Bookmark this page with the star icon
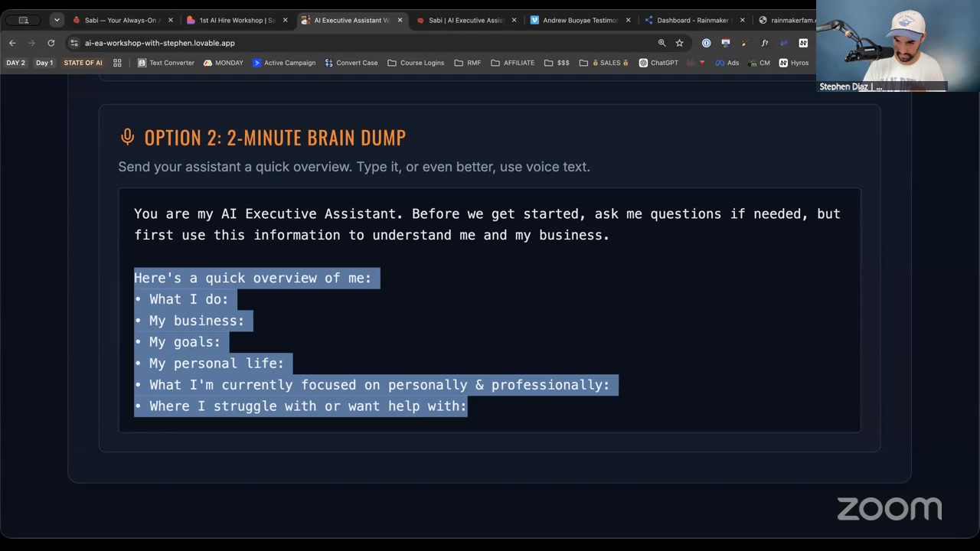The image size is (980, 551). 679,43
